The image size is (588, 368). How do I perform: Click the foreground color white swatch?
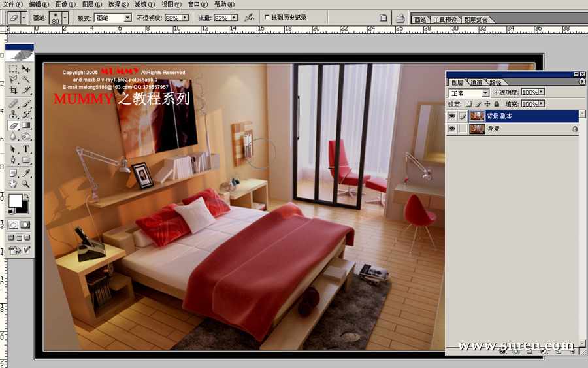tap(14, 200)
